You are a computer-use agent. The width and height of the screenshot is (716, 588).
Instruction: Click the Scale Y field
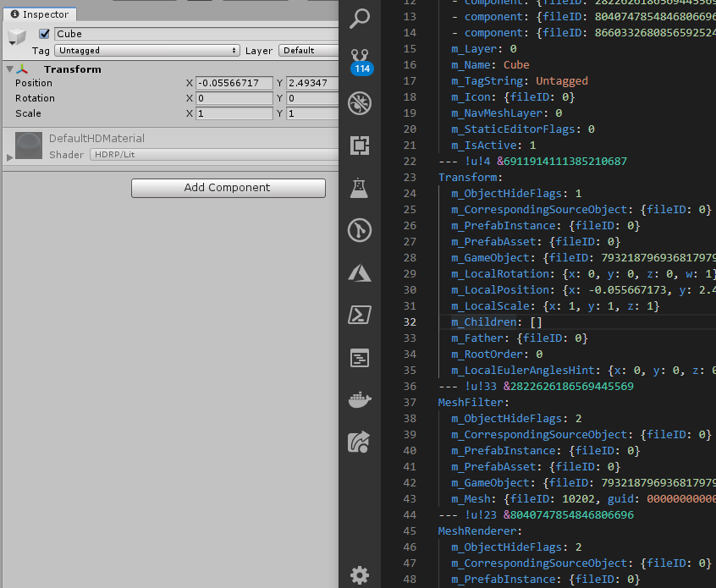312,113
